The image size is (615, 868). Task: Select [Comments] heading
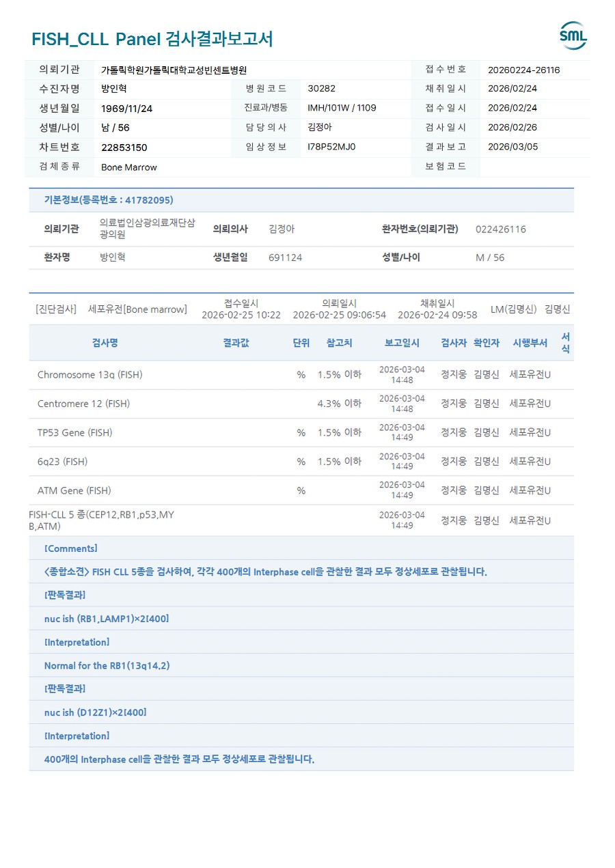tap(71, 548)
